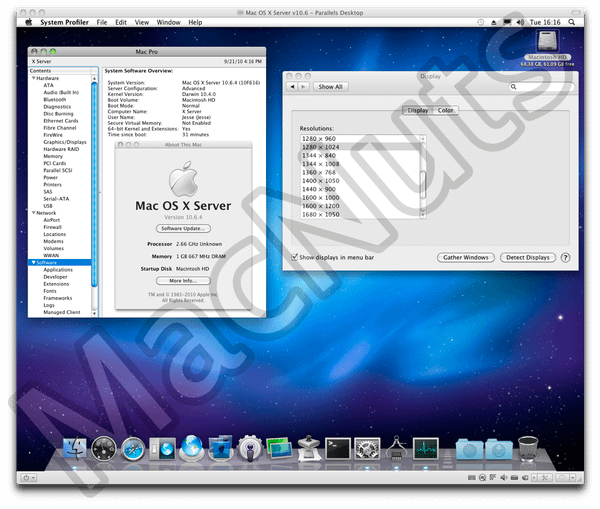Click the Show All button
This screenshot has height=509, width=600.
(330, 87)
